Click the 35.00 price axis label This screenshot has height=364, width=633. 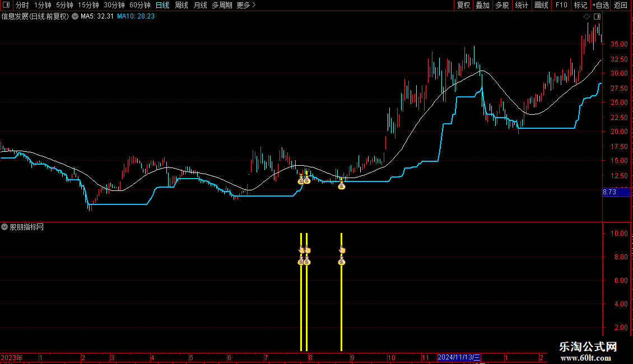click(x=619, y=44)
